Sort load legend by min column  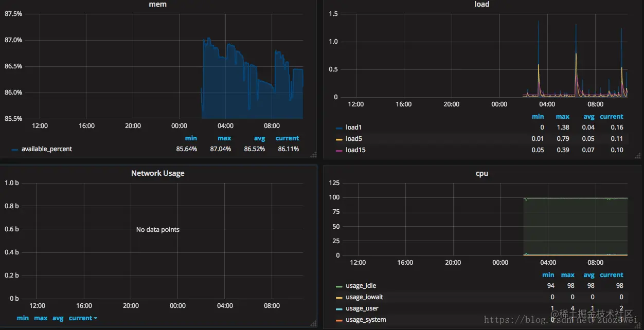click(x=538, y=117)
